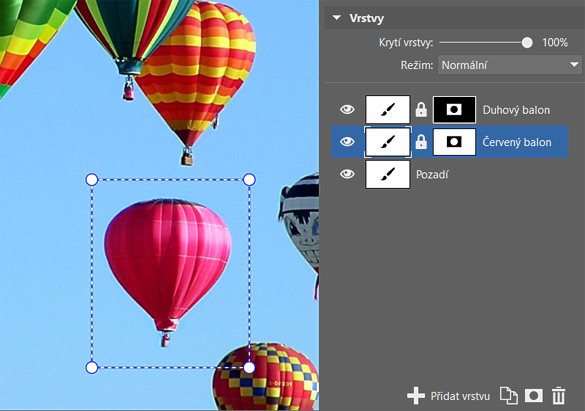Collapse the Vrstvy panel triangle
Screen dimensions: 585x411
pyautogui.click(x=337, y=18)
